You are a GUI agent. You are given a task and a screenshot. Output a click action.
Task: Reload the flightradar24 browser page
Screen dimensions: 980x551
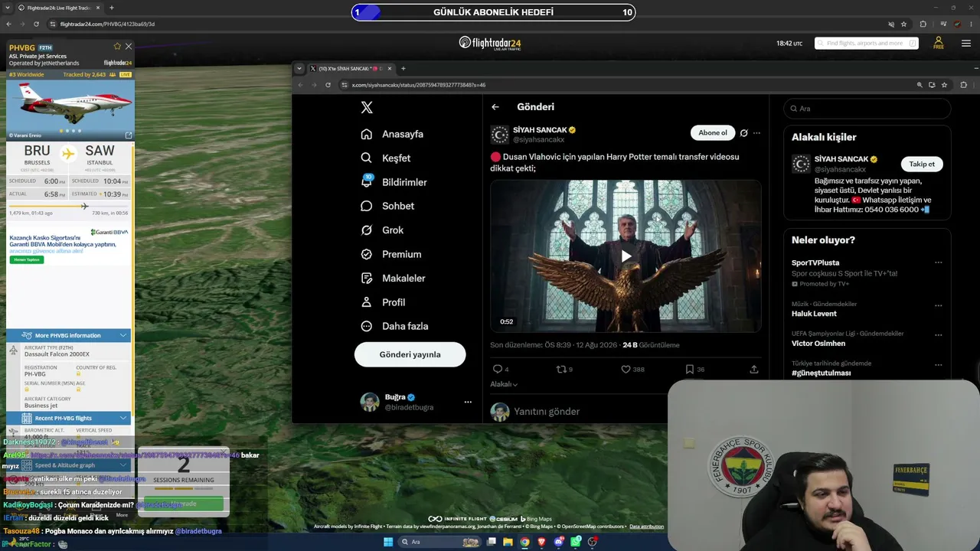(36, 24)
